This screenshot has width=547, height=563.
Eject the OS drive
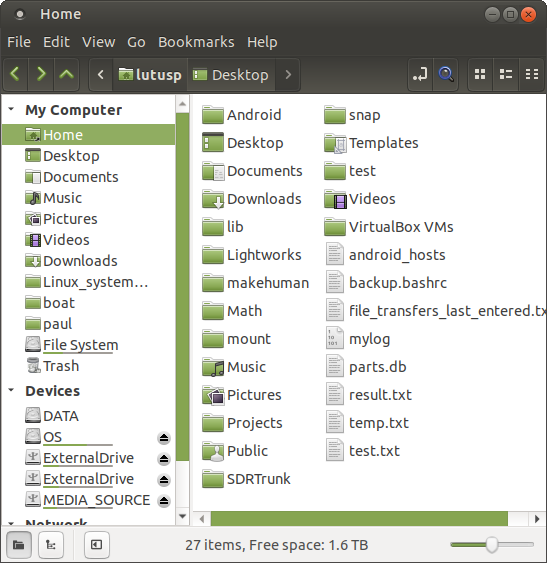(x=164, y=438)
